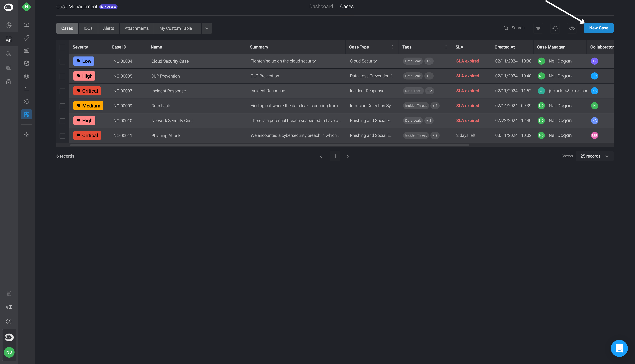Open the 25 records page size dropdown
The height and width of the screenshot is (364, 635).
pyautogui.click(x=594, y=156)
